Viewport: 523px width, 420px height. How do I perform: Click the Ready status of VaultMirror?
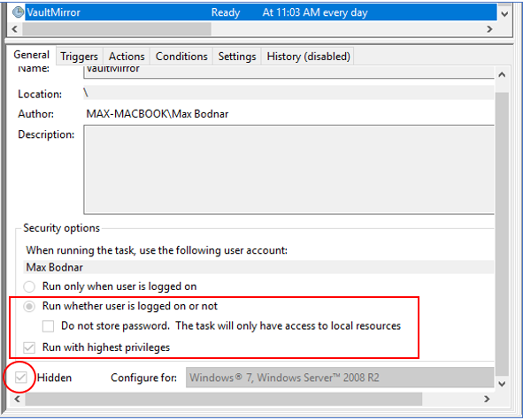click(226, 12)
